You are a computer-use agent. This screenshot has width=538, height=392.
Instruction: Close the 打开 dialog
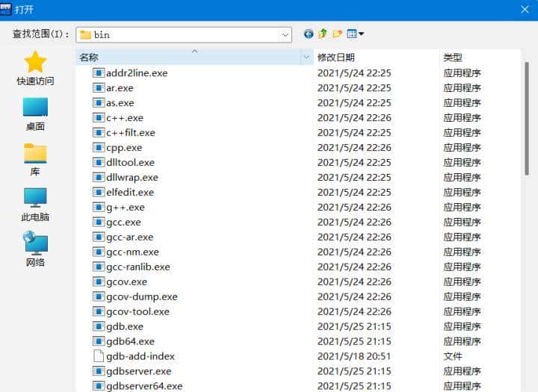pos(525,10)
